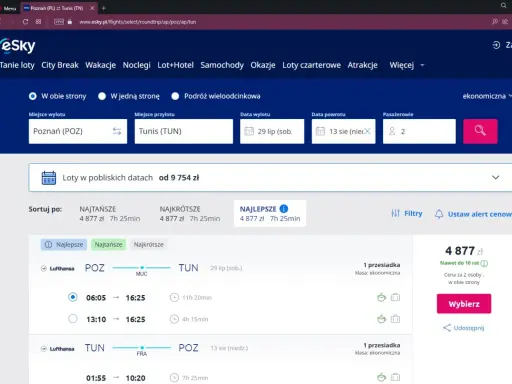Open Lot+Hotel section
This screenshot has width=512, height=384.
point(175,65)
